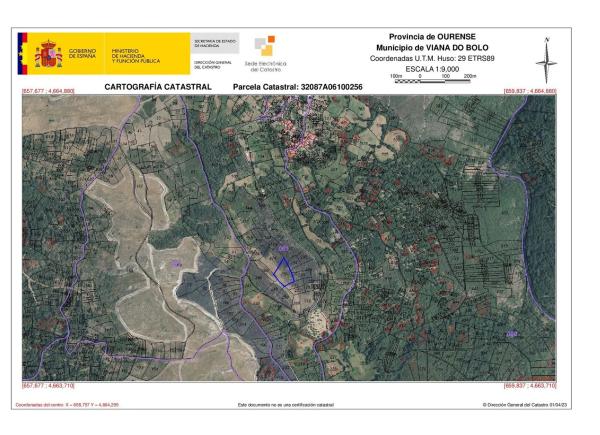Click the Dirección General del Catastro header label

tap(215, 65)
